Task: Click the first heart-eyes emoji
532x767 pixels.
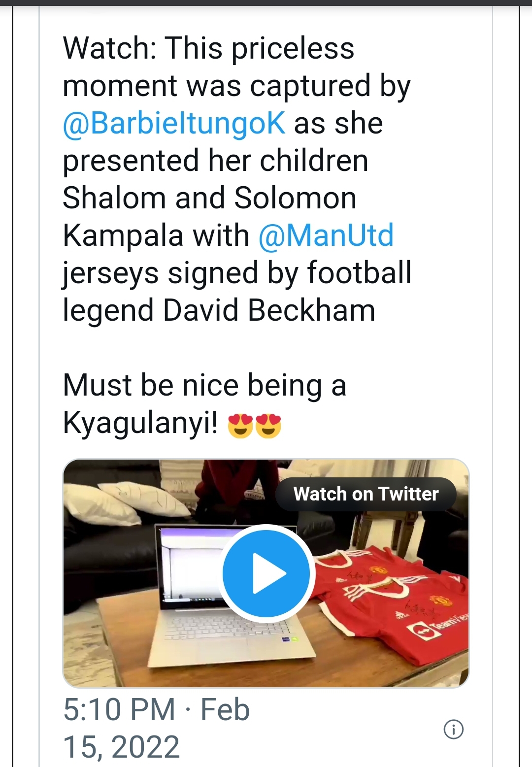Action: (240, 425)
